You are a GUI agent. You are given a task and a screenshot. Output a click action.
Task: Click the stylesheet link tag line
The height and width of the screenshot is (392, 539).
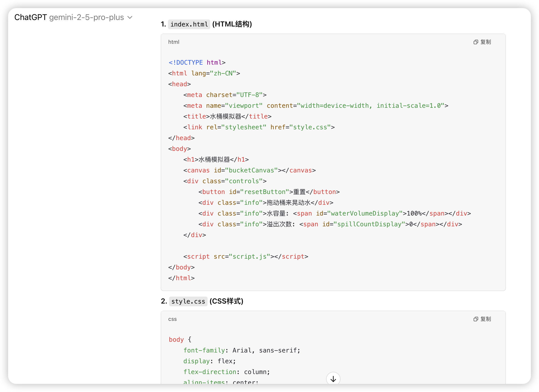(259, 127)
